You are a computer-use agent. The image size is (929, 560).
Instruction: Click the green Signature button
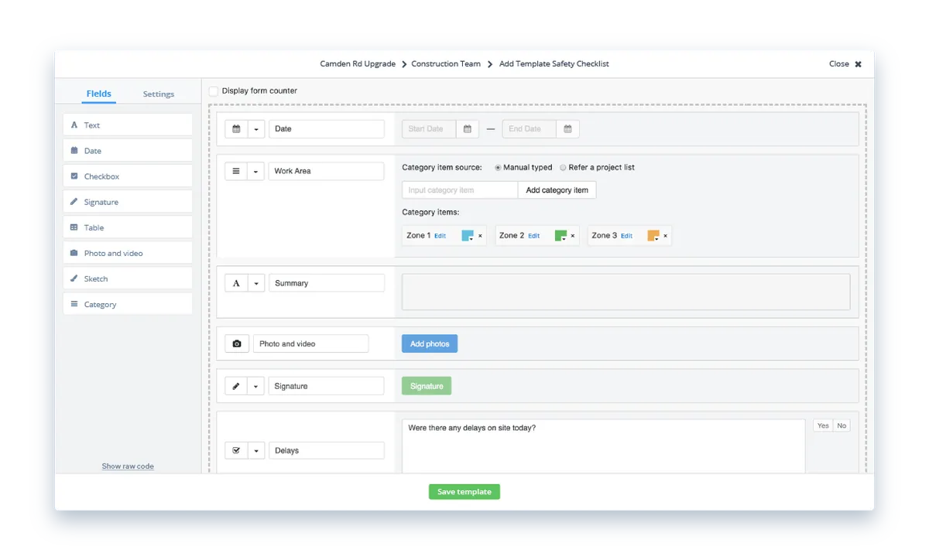[x=427, y=386]
